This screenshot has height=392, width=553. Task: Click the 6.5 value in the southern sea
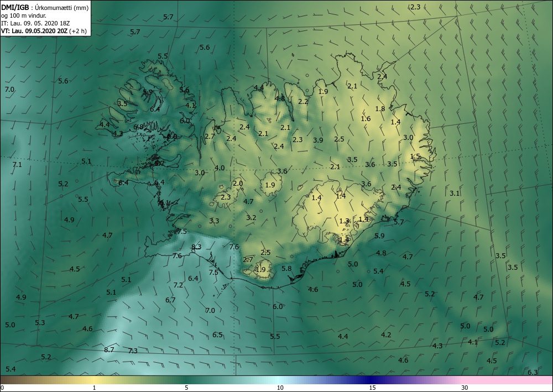pos(217,334)
